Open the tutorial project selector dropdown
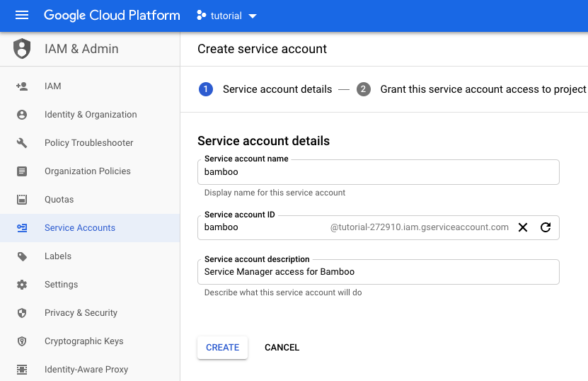 [227, 16]
